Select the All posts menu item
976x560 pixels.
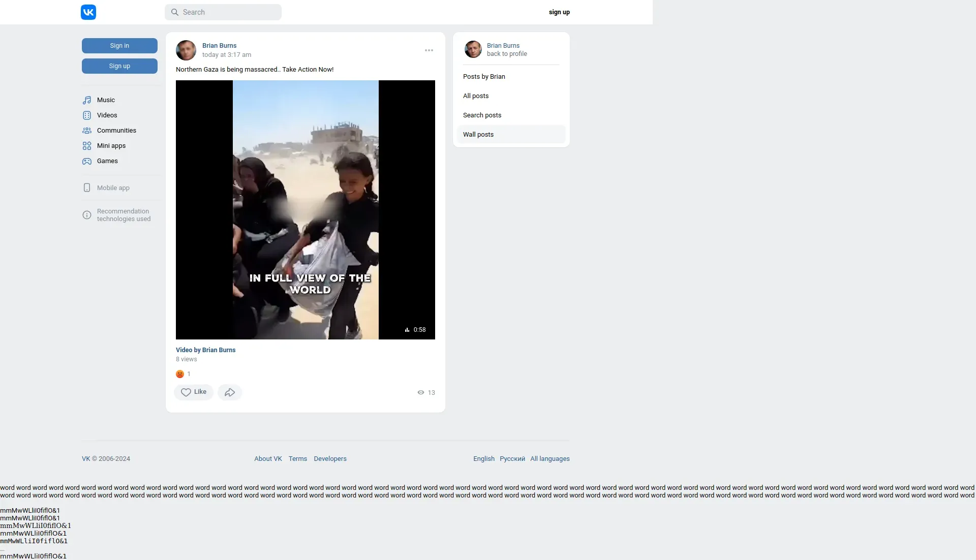click(476, 96)
